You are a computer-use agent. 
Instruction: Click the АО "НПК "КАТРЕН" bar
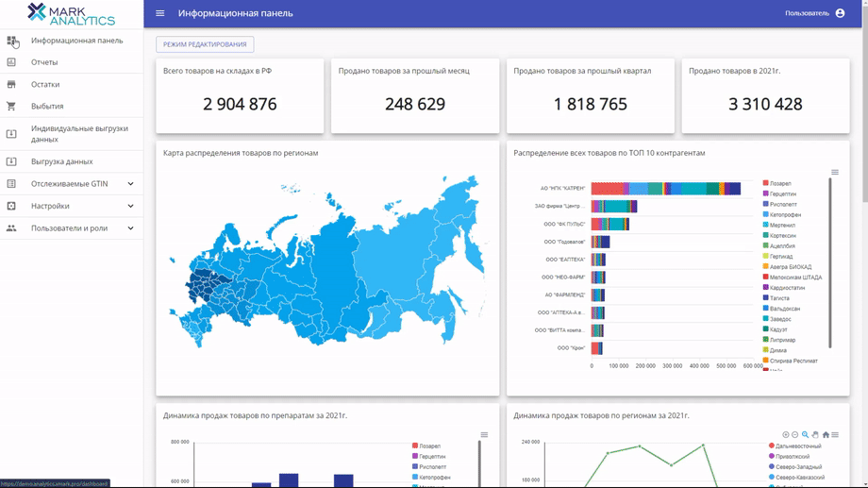666,189
